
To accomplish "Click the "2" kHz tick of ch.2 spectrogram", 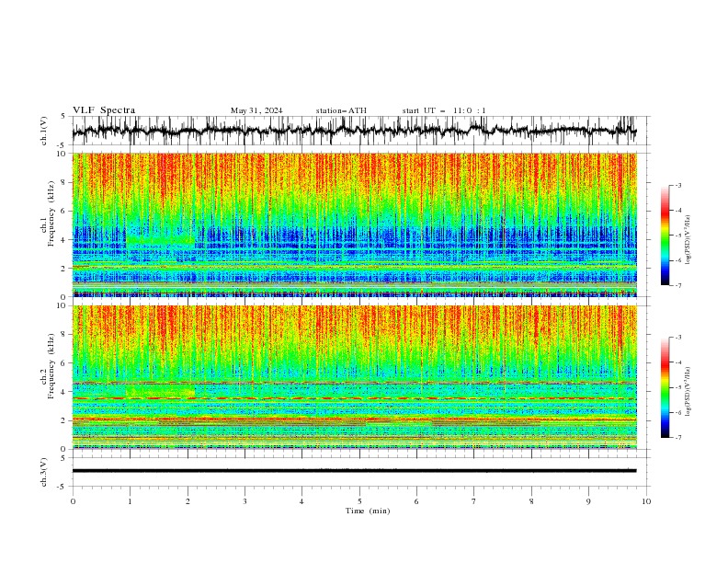I will [x=64, y=420].
